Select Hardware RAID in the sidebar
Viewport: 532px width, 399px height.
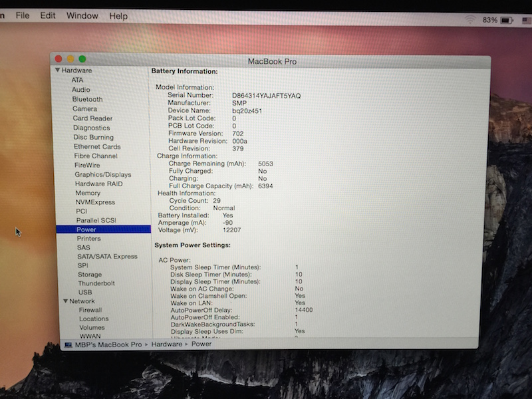pos(98,184)
